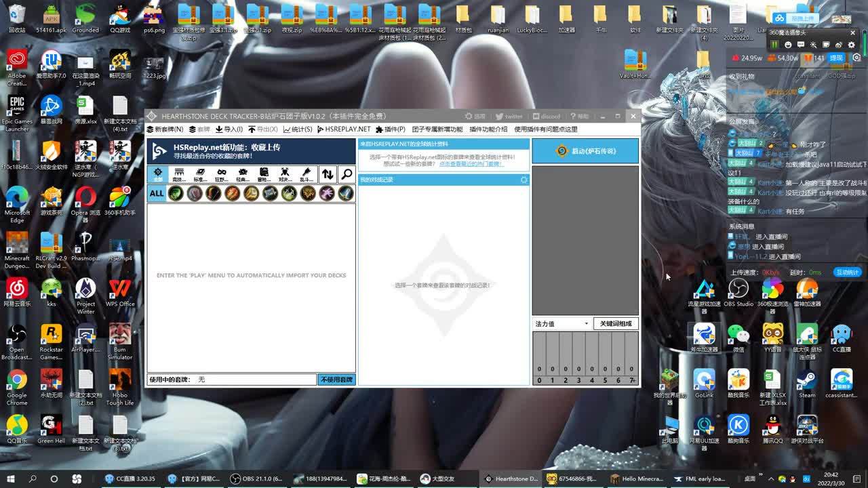Open Hello Minecraft taskbar item
The width and height of the screenshot is (868, 488).
[637, 479]
